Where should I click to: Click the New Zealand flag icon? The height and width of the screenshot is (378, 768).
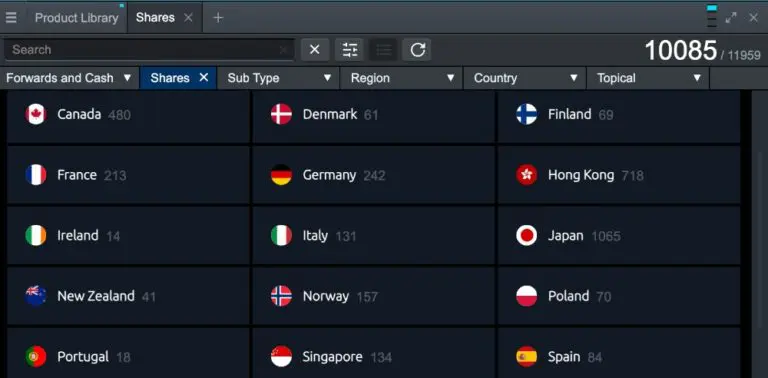tap(36, 296)
